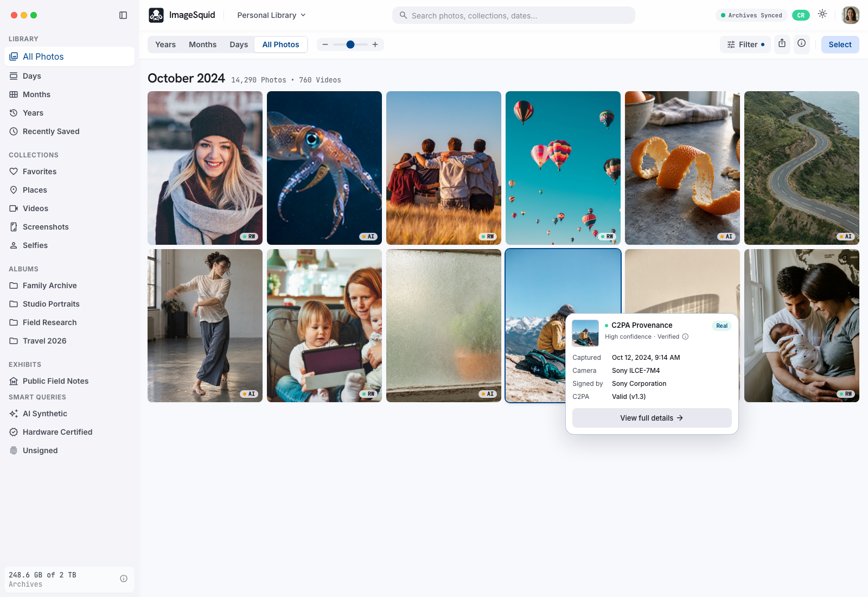Switch to the Years view tab
The width and height of the screenshot is (868, 597).
coord(165,45)
